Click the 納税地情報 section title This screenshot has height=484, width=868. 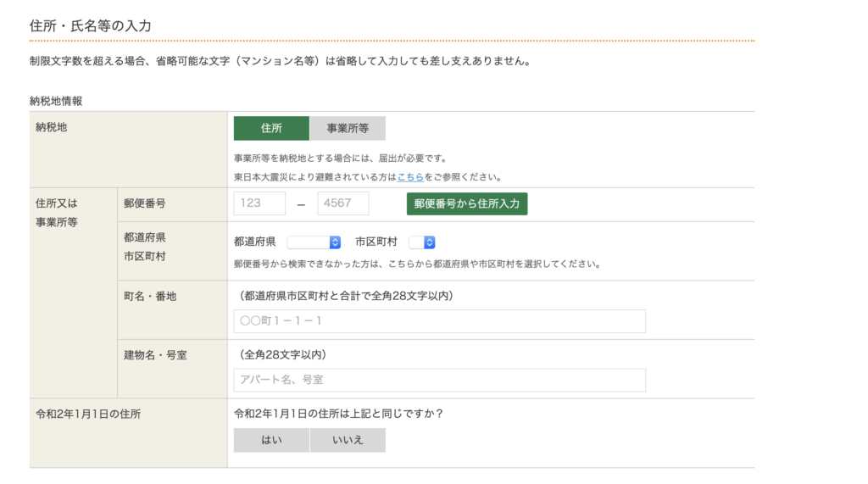(x=56, y=101)
